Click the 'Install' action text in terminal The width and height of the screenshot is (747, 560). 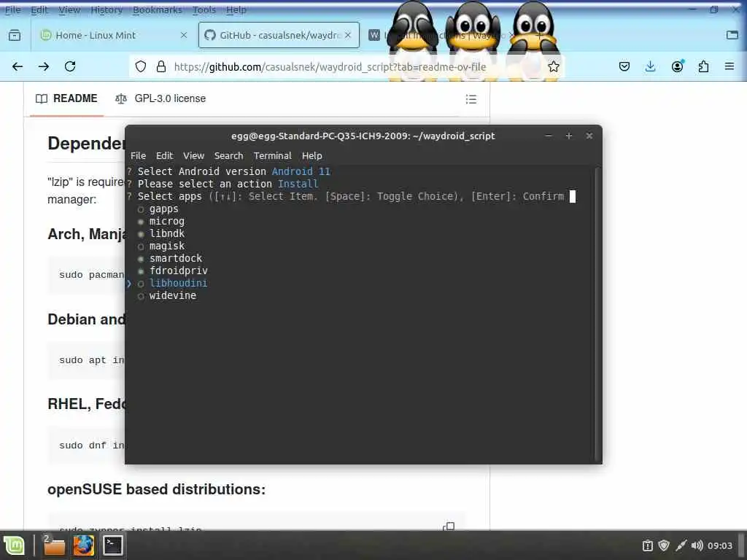point(298,184)
